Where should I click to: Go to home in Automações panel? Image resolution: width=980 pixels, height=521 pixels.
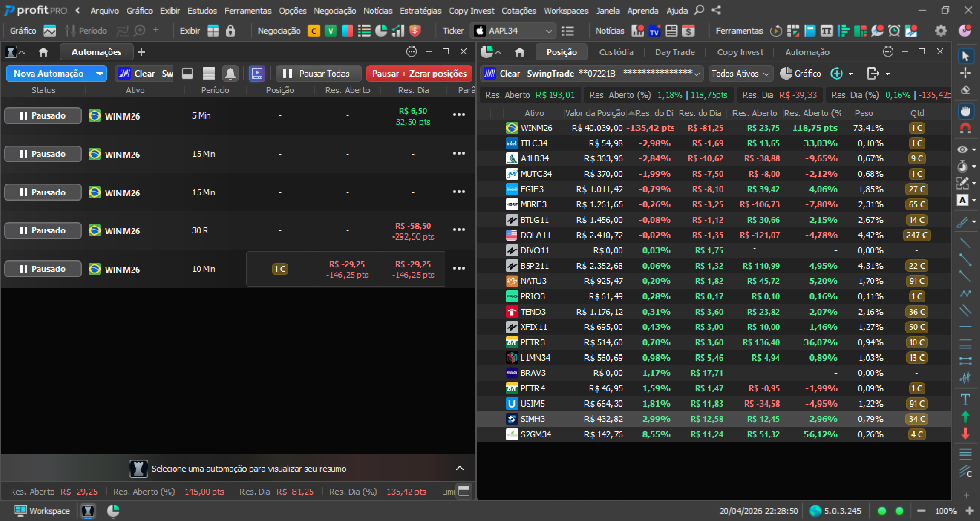pos(43,52)
